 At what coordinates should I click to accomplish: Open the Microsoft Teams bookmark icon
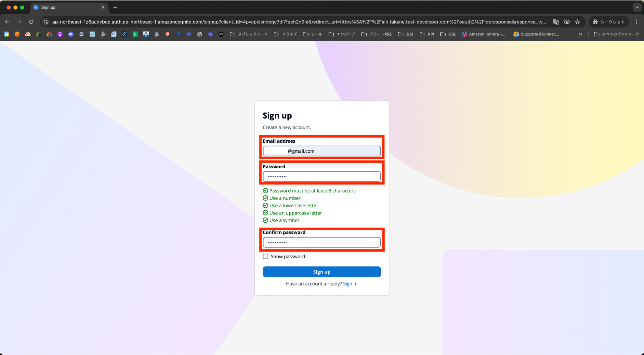[x=210, y=34]
